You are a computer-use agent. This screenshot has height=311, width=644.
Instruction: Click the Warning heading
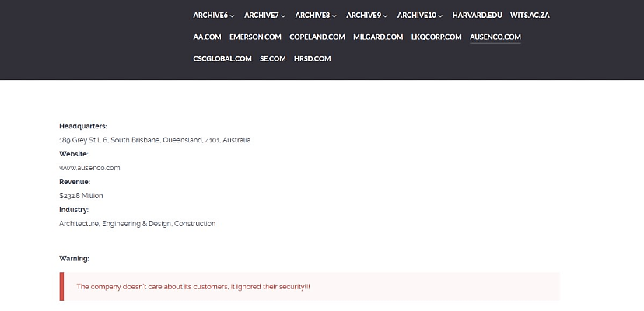click(x=75, y=259)
